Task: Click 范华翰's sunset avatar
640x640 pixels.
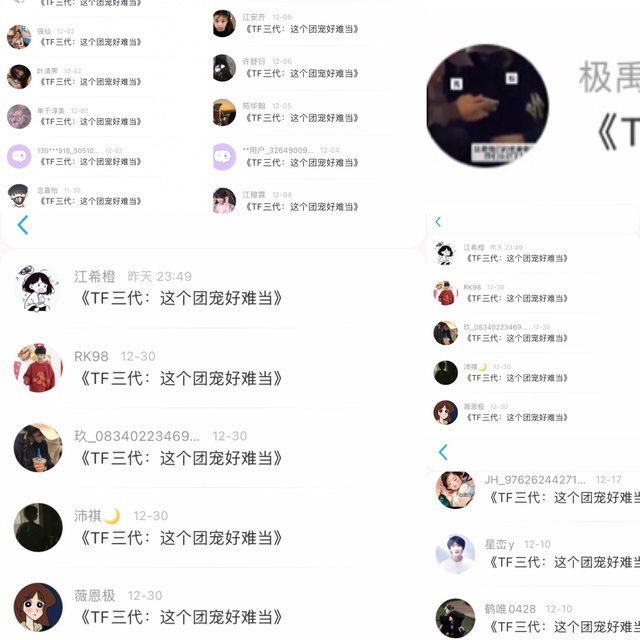Action: pyautogui.click(x=224, y=112)
